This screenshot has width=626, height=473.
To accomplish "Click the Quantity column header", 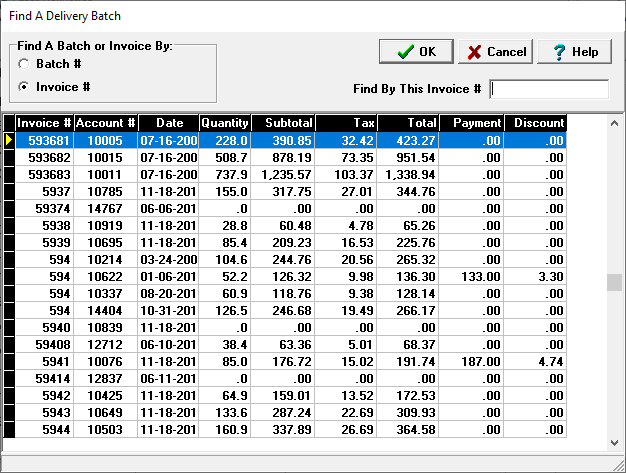I will pyautogui.click(x=224, y=123).
